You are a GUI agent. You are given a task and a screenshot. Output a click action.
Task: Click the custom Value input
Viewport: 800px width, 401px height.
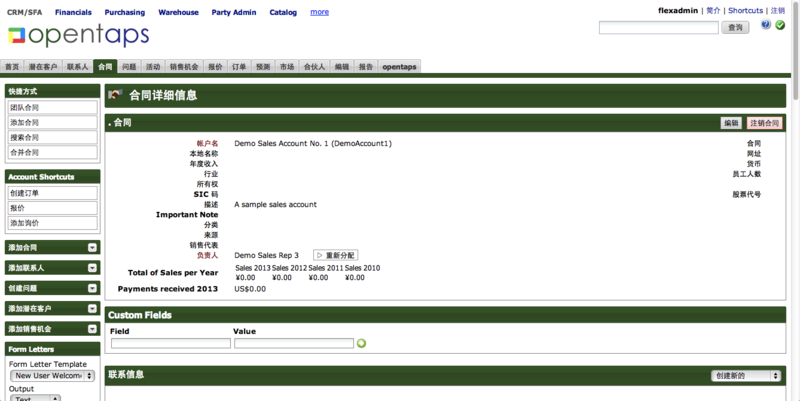click(294, 343)
